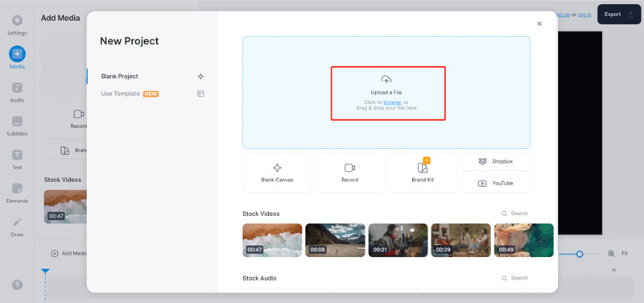The height and width of the screenshot is (303, 644).
Task: Click the New Project title
Action: (x=130, y=41)
